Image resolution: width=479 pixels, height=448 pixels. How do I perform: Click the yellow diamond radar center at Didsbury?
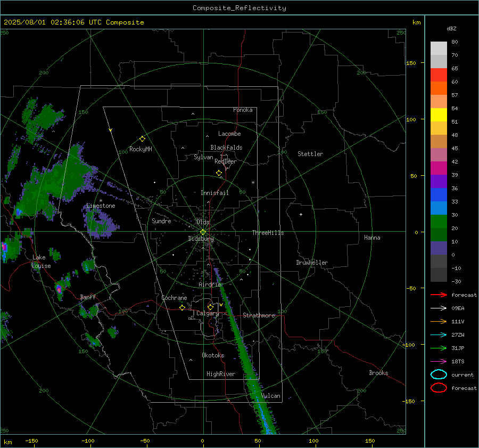pos(203,232)
